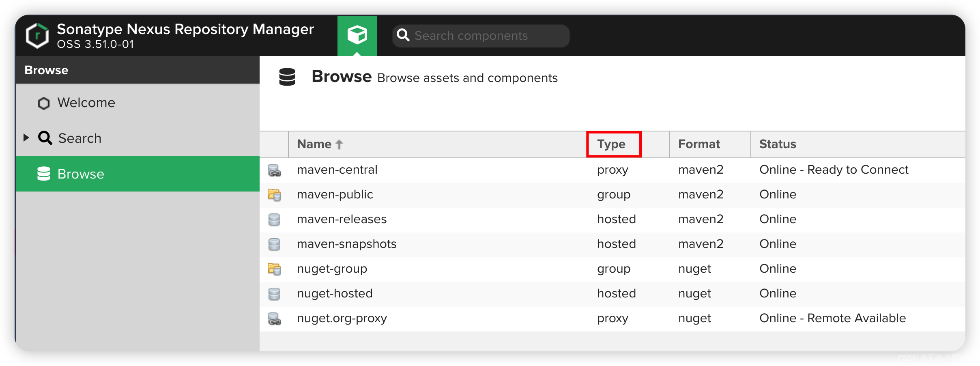Image resolution: width=980 pixels, height=366 pixels.
Task: Click maven2 format in maven-releases row
Action: point(701,219)
